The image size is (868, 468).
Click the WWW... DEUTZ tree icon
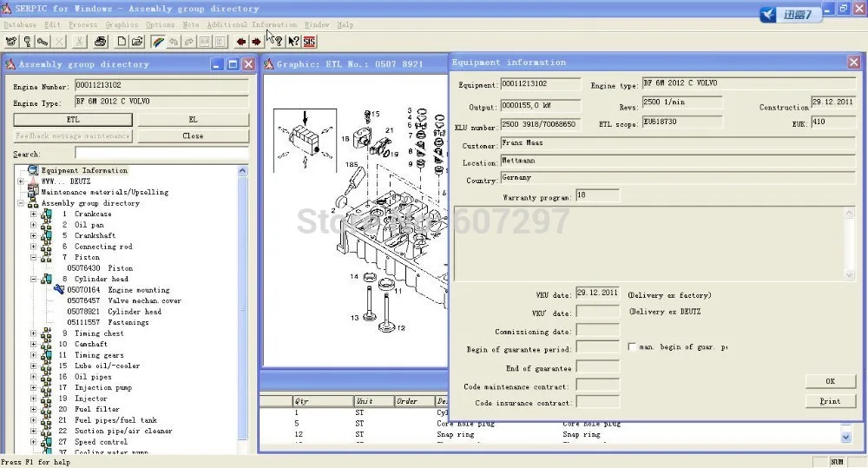pos(33,181)
